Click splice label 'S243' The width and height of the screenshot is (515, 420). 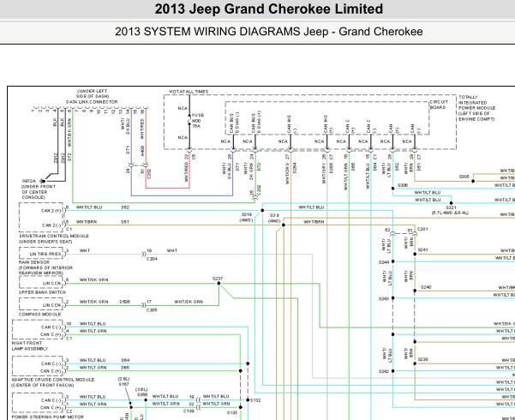[x=384, y=299]
